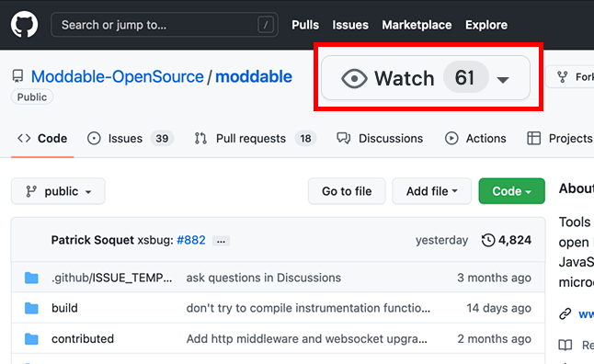594x364 pixels.
Task: Click the slash shortcut icon in search box
Action: [266, 25]
